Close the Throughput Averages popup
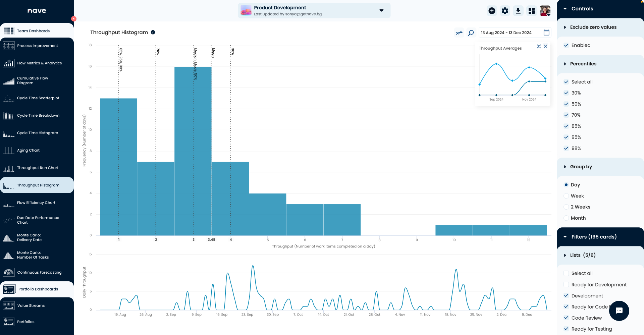This screenshot has width=644, height=335. tap(545, 46)
